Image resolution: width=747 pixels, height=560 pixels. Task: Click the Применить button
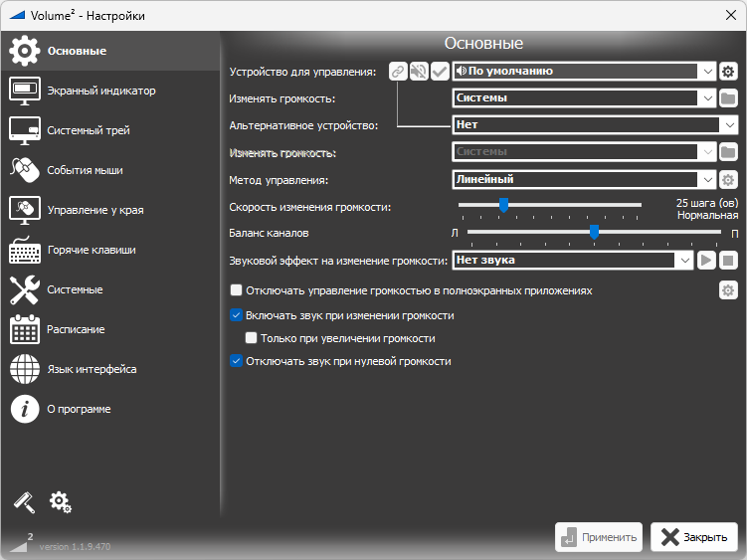[x=599, y=537]
